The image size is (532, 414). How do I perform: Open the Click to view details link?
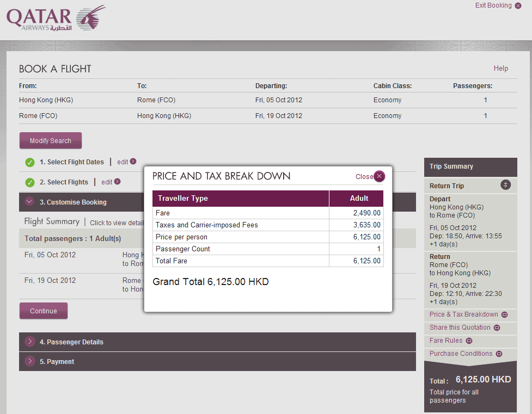point(116,223)
